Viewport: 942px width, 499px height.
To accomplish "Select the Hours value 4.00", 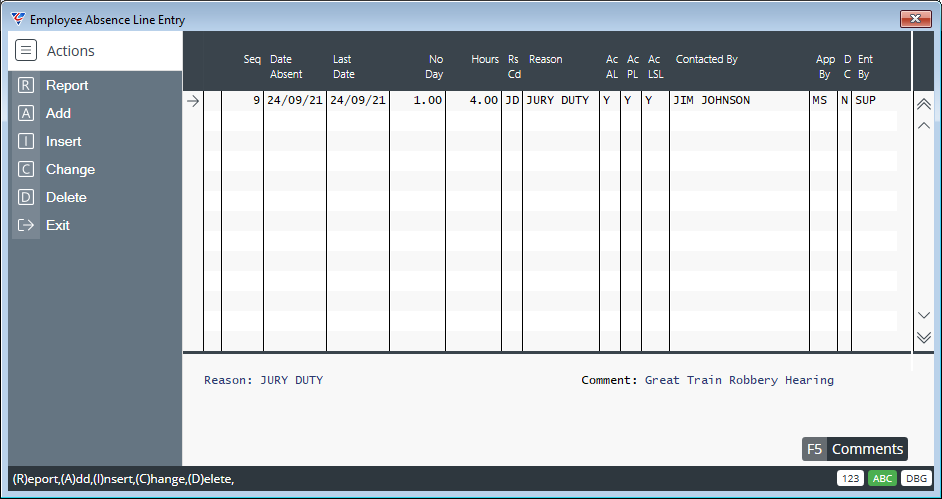I will pyautogui.click(x=473, y=101).
